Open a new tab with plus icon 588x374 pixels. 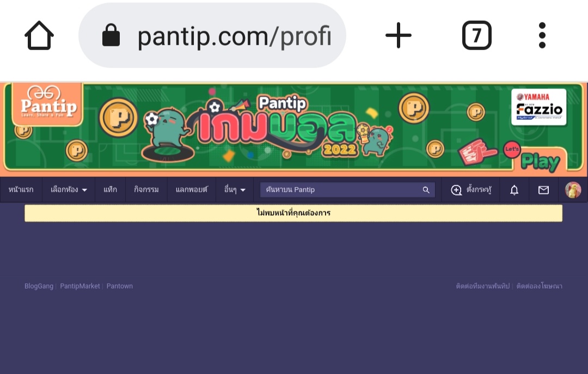pos(398,35)
